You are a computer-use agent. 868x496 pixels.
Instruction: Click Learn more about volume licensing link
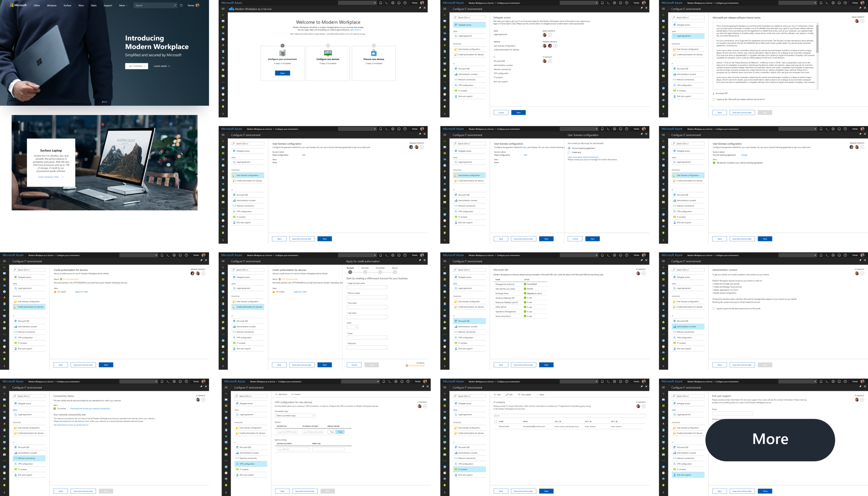pos(583,157)
